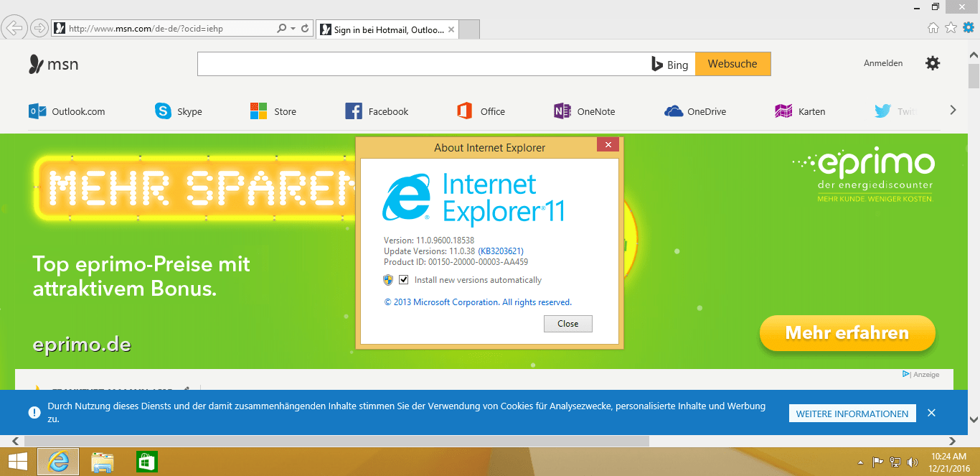This screenshot has width=980, height=476.
Task: Click the Refresh icon in address bar
Action: click(x=305, y=29)
